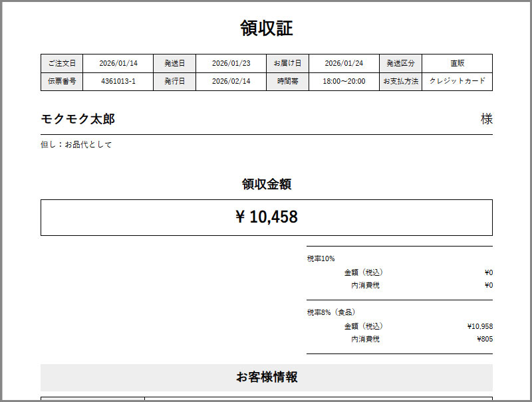Viewport: 532px width, 402px height.
Task: Select slip number 4361013-1
Action: point(118,81)
